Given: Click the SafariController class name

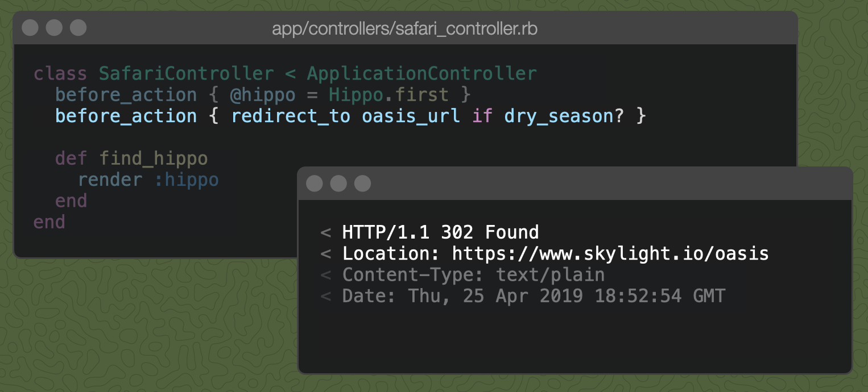Looking at the screenshot, I should click(185, 73).
